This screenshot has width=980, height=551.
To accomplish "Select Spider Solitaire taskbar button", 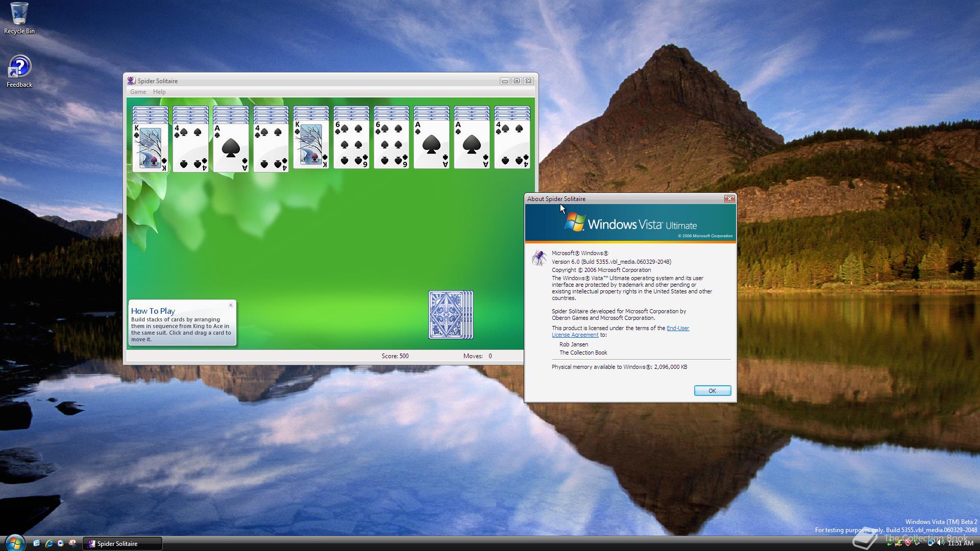I will point(122,544).
